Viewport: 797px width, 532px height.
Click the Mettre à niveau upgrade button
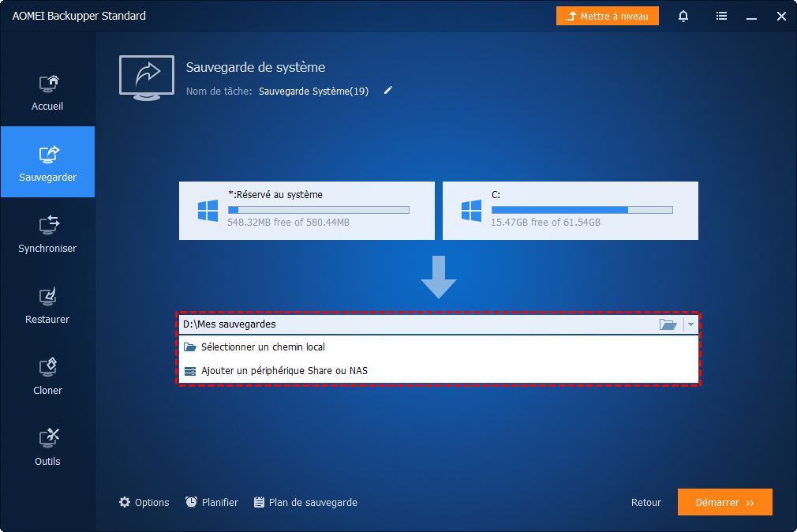pos(608,17)
